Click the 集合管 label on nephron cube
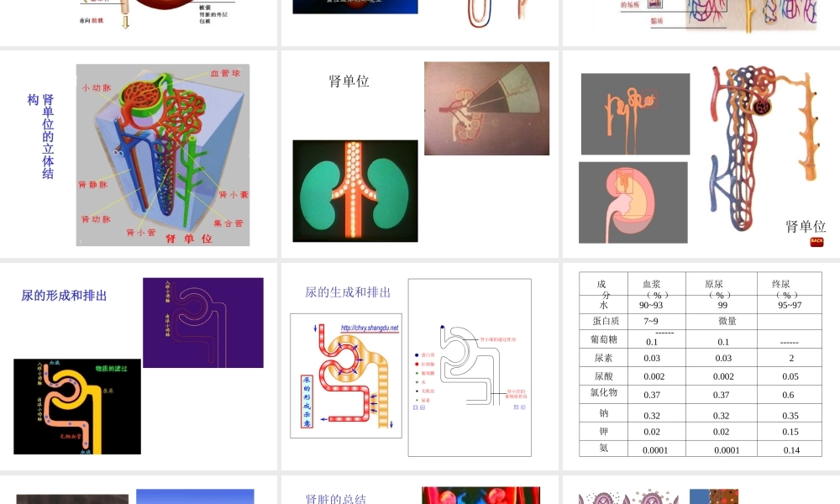Viewport: 840px width, 504px height. click(228, 223)
